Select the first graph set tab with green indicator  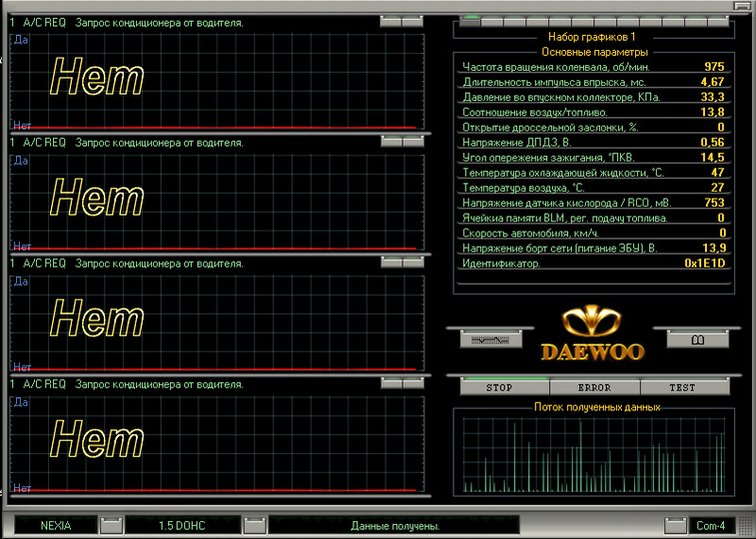[471, 21]
